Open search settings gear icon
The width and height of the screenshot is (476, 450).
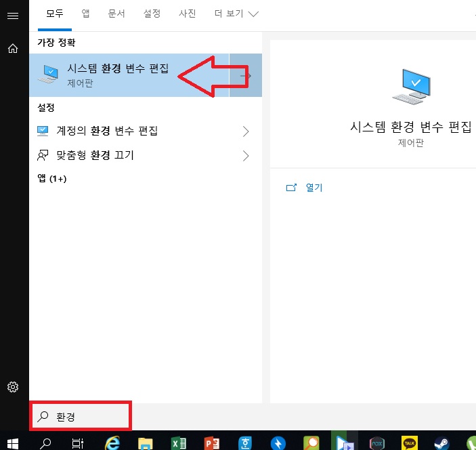point(13,387)
